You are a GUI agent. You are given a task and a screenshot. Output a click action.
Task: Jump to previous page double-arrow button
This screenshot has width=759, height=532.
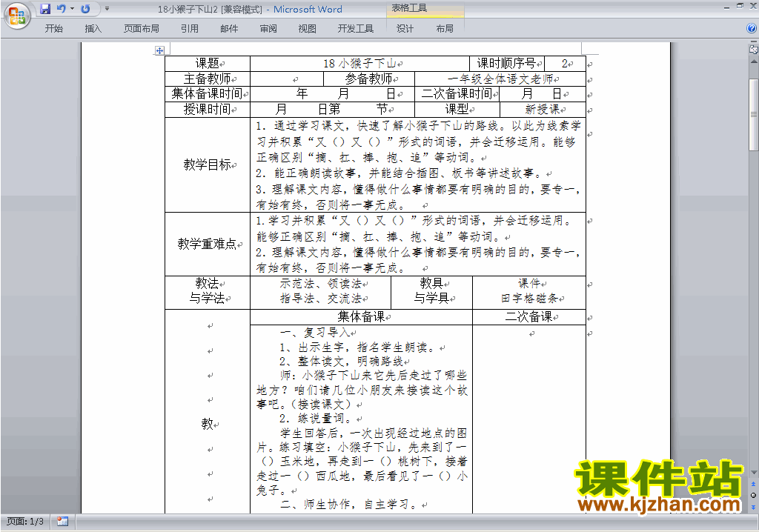point(753,484)
